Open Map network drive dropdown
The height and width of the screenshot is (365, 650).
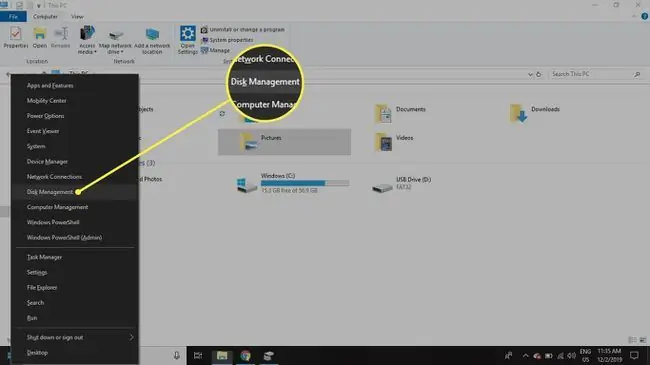pyautogui.click(x=115, y=41)
